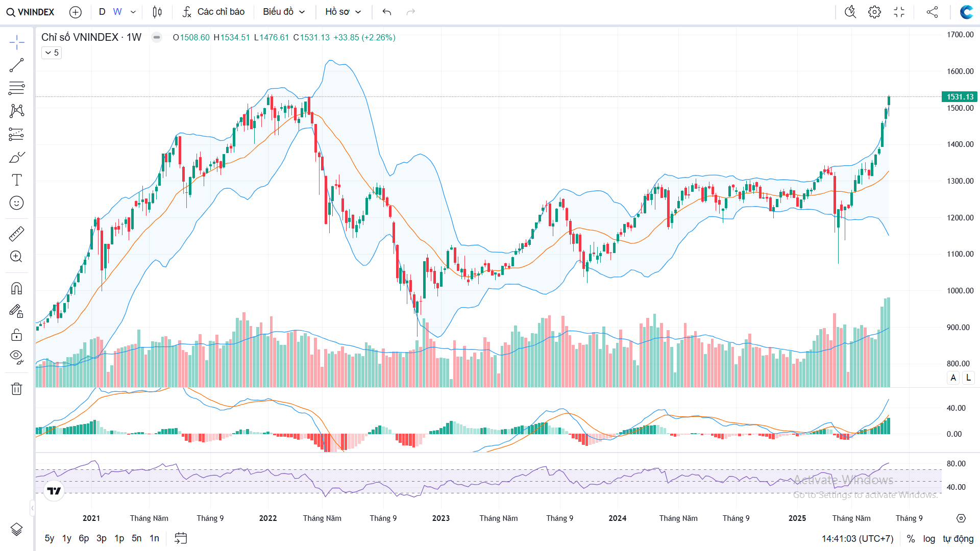Open the chart settings gear
Screen dimensions: 980x551
tap(874, 12)
